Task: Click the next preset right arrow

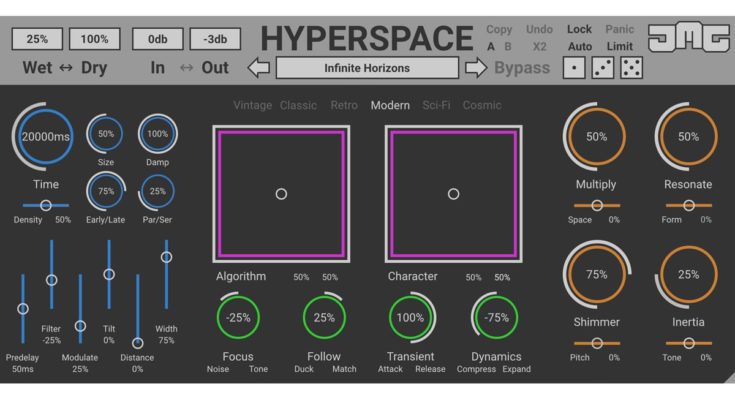Action: point(476,69)
